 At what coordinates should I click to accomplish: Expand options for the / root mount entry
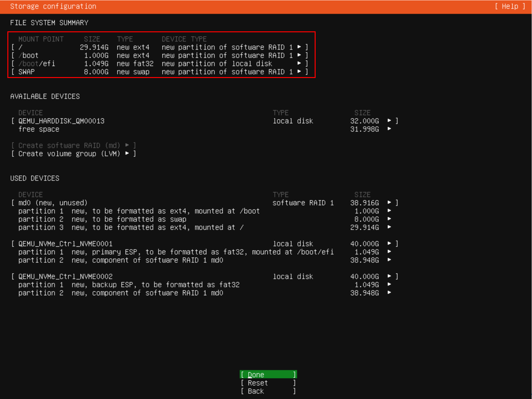coord(299,47)
